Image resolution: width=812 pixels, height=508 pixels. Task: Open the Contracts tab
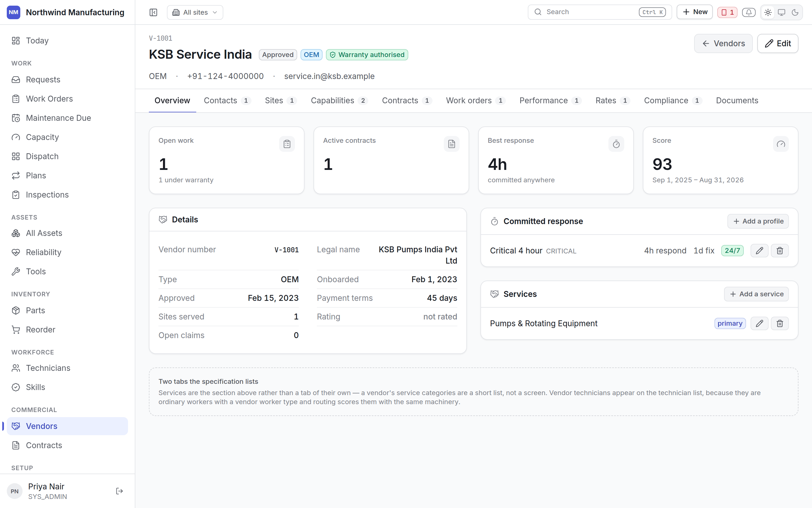pyautogui.click(x=407, y=100)
